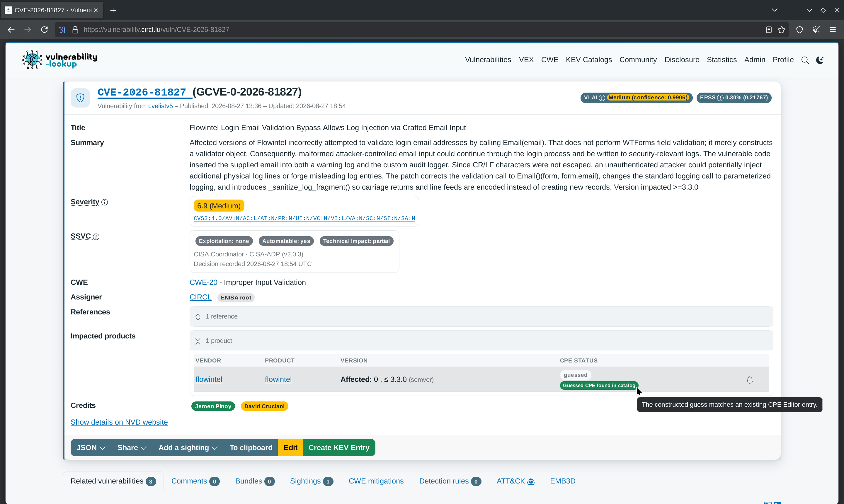Click the EPSS info icon
The width and height of the screenshot is (844, 504).
[x=720, y=98]
